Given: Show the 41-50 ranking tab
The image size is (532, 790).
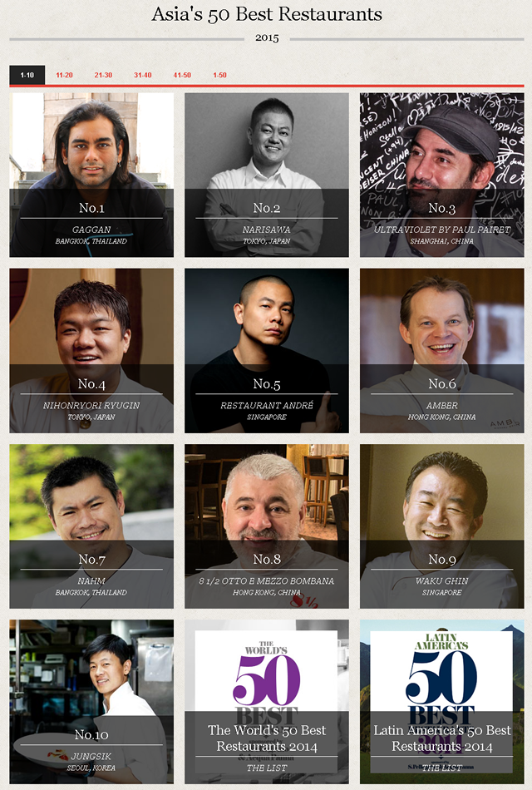Looking at the screenshot, I should coord(182,75).
